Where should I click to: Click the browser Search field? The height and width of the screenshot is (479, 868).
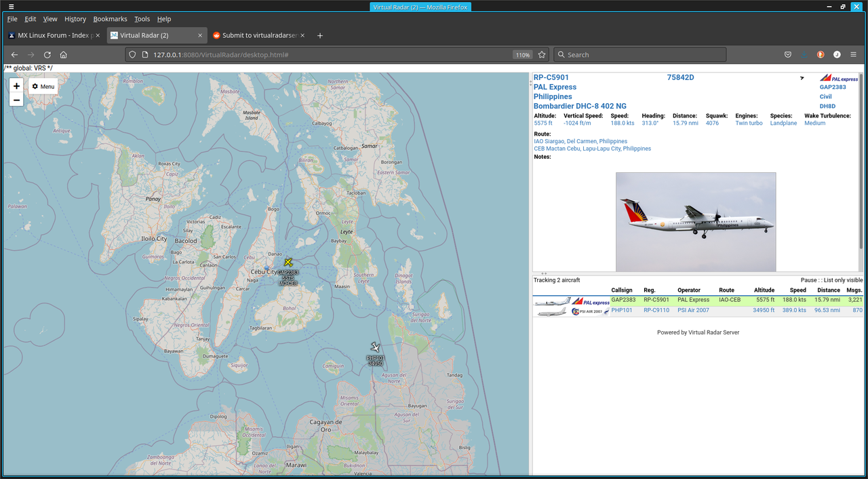(639, 55)
